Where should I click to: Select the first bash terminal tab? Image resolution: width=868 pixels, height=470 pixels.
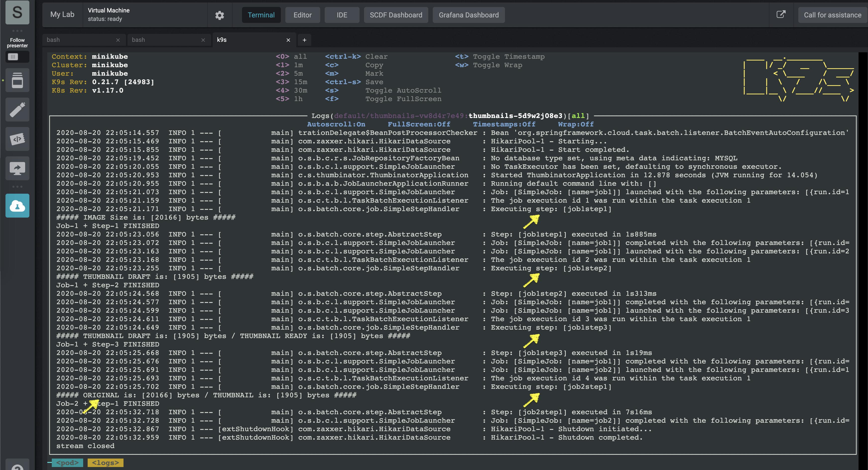point(77,40)
